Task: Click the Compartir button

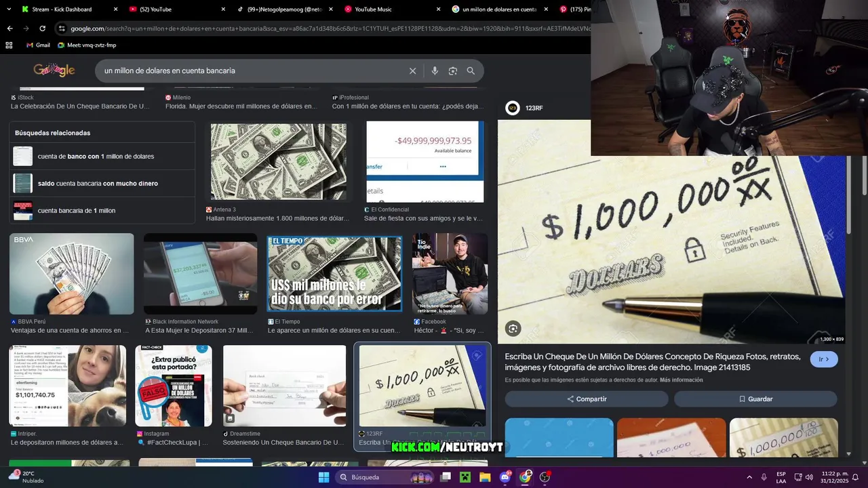Action: coord(587,399)
